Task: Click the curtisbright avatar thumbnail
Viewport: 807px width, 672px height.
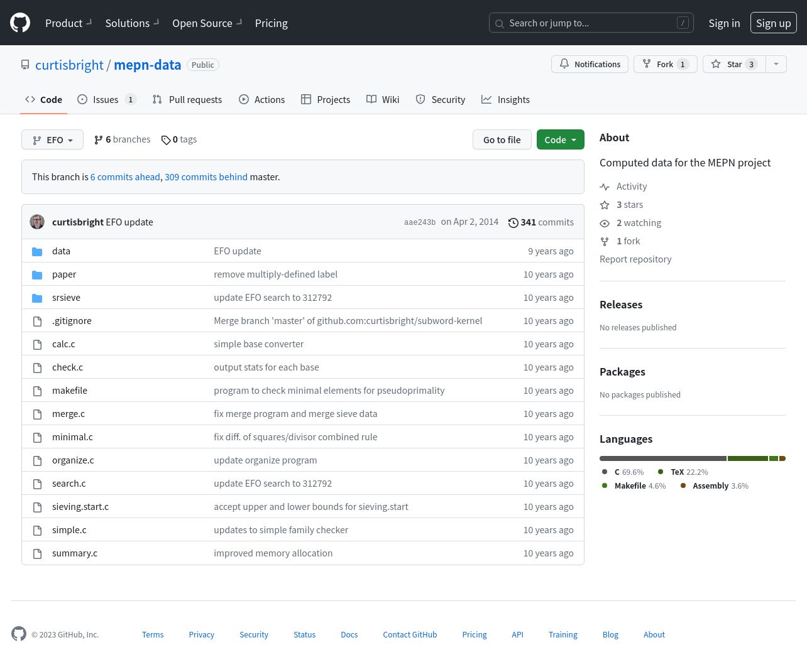Action: tap(37, 222)
